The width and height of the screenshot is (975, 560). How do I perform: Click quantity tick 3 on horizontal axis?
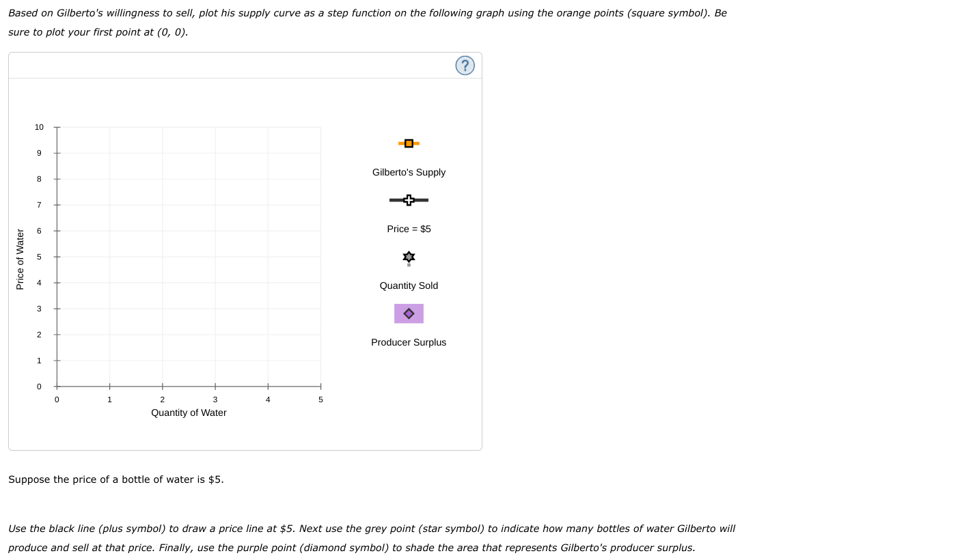click(215, 400)
